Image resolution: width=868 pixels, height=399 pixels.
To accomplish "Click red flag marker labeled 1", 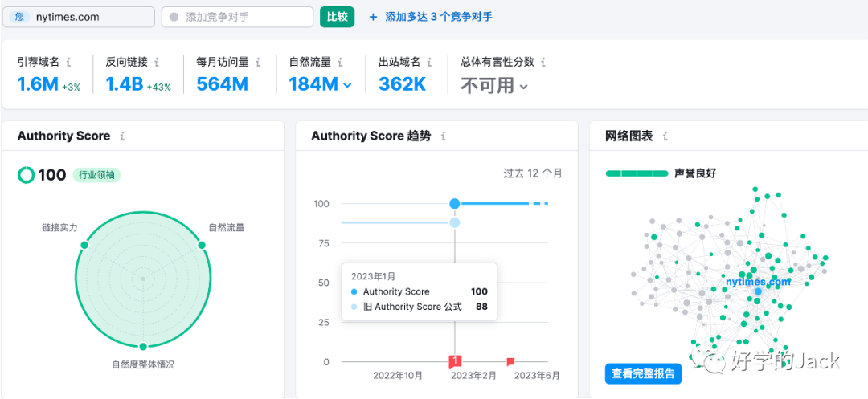I will 455,361.
